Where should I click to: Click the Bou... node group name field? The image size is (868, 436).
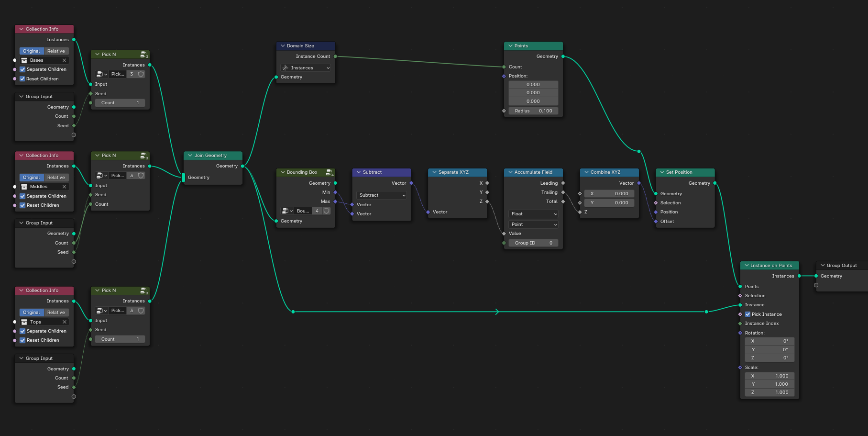coord(303,211)
